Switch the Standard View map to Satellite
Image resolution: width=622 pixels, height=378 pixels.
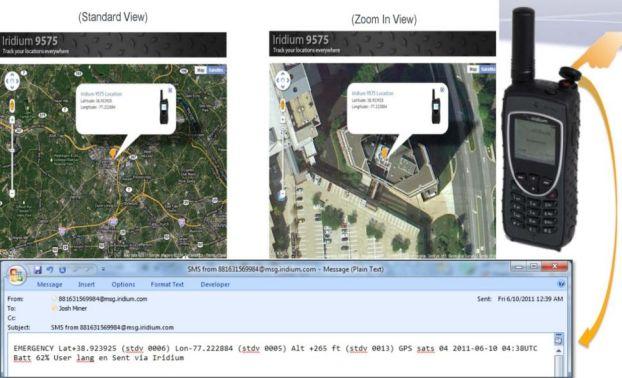216,70
